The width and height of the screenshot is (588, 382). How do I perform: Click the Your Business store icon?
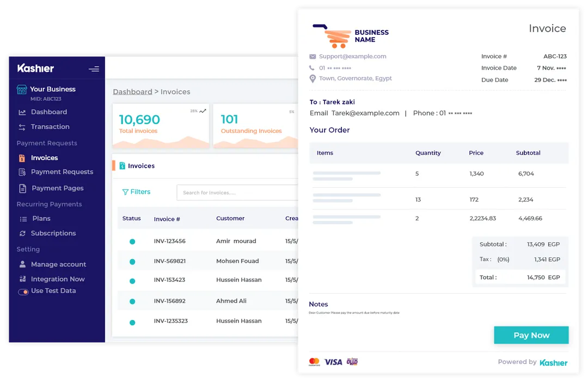[22, 90]
